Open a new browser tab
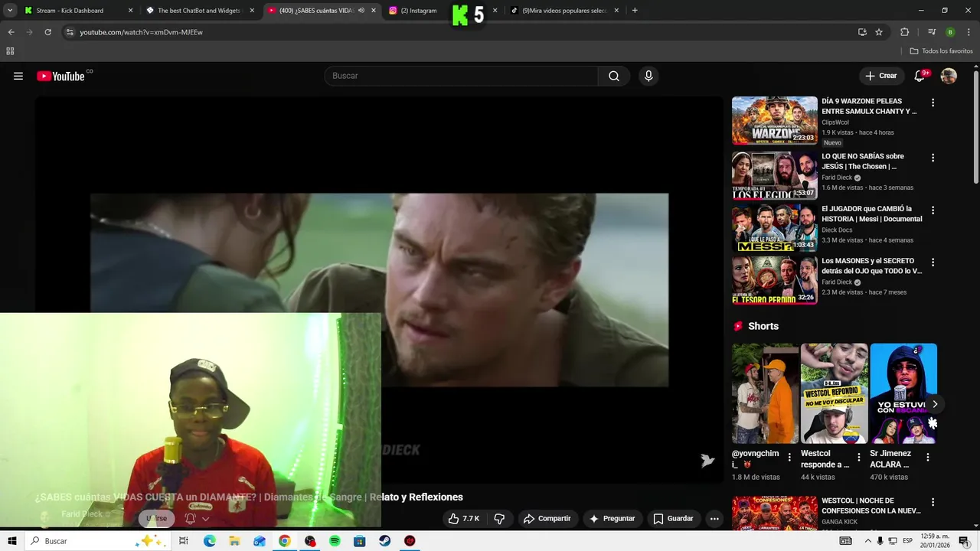980x551 pixels. point(635,11)
